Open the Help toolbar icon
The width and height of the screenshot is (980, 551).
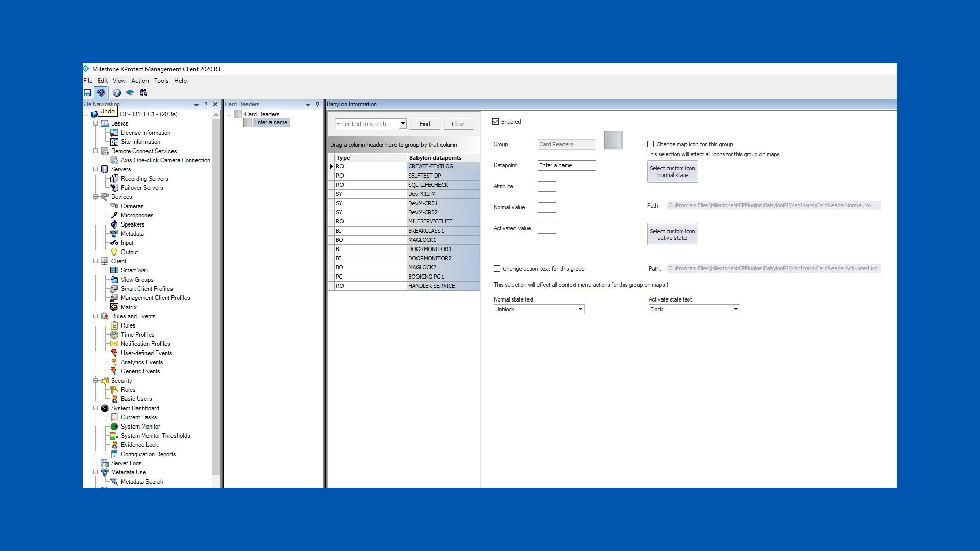coord(117,93)
